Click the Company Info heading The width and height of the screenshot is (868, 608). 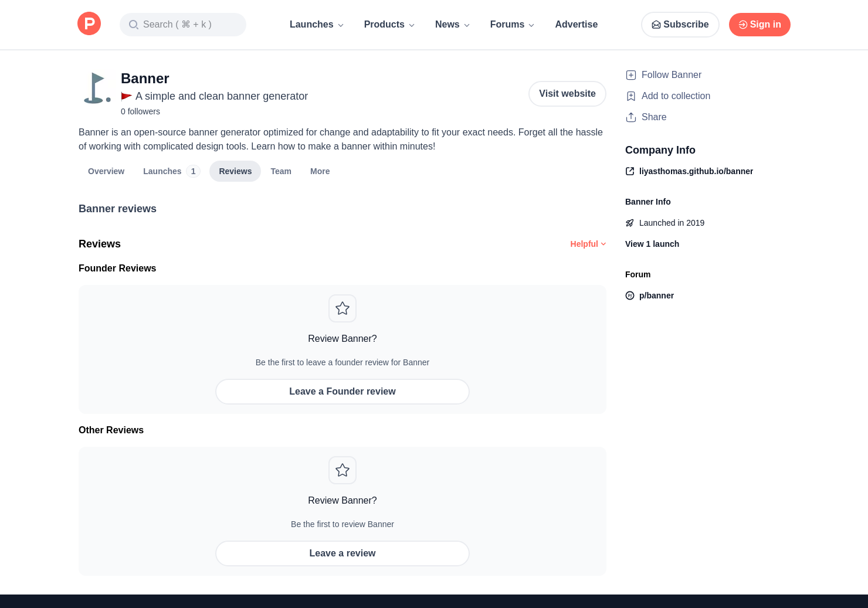point(660,150)
